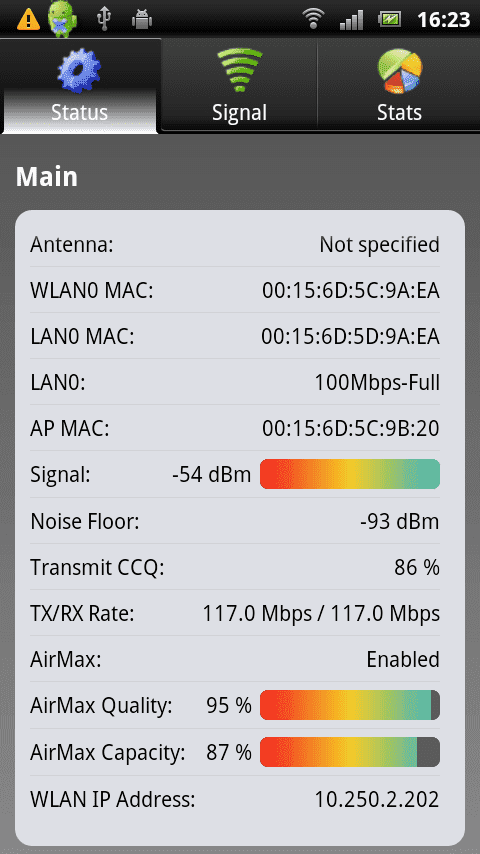Tap the battery charging icon
The height and width of the screenshot is (854, 480).
click(390, 20)
